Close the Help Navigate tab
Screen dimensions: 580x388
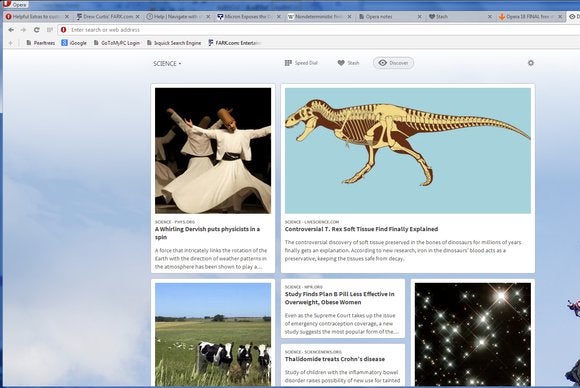pos(208,17)
